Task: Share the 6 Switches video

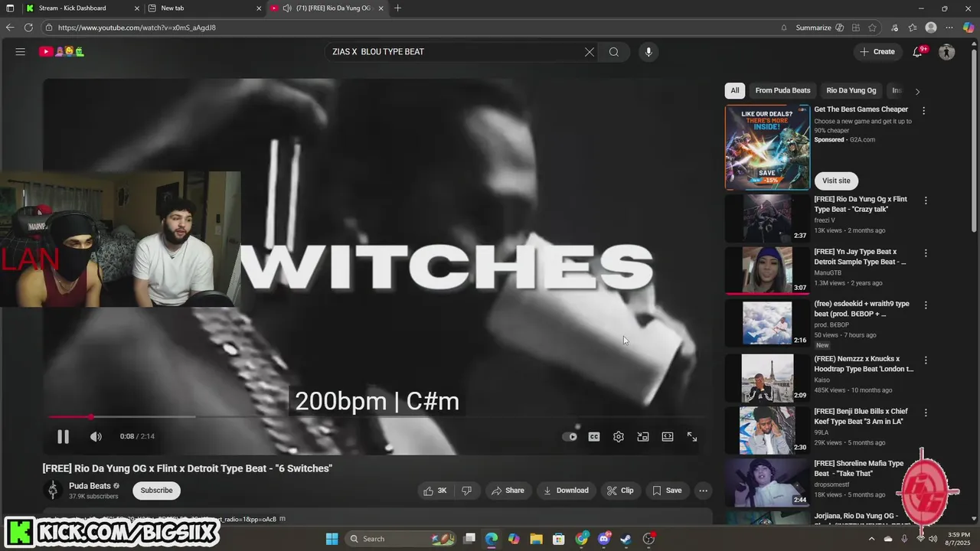Action: (x=508, y=491)
